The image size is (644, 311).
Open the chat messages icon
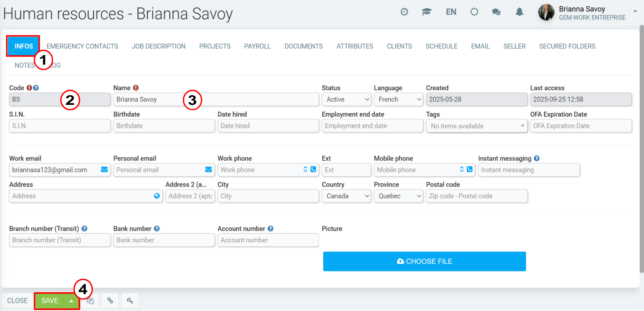(x=496, y=12)
